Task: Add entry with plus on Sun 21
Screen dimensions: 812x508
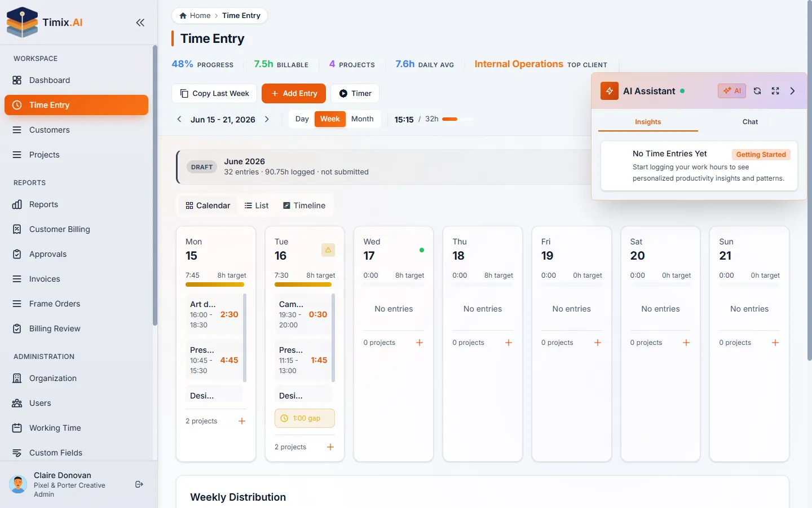Action: 775,343
